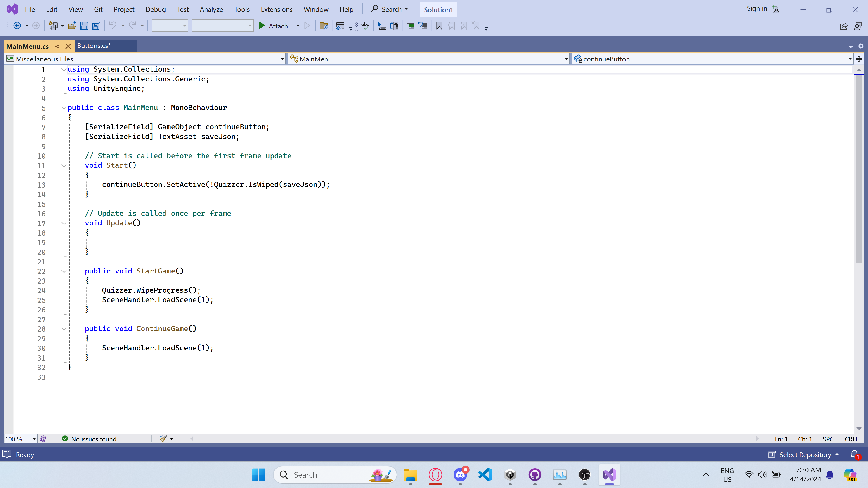
Task: Collapse the StartGame method region
Action: pos(64,271)
